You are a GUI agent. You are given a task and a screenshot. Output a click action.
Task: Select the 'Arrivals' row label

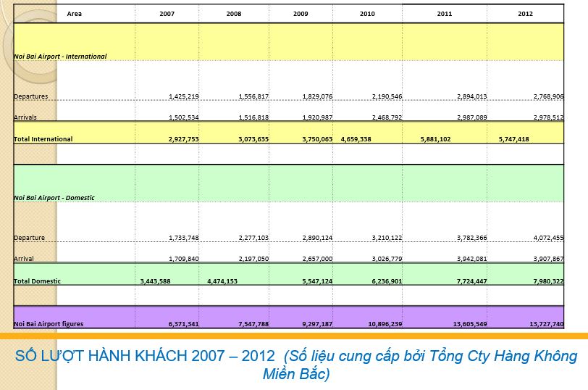click(25, 117)
